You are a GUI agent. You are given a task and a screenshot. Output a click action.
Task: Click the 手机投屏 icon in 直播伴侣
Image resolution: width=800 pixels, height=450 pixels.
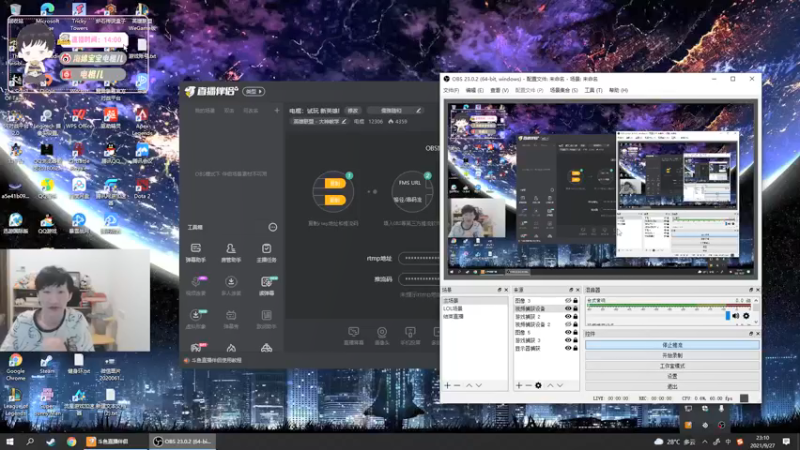(410, 336)
